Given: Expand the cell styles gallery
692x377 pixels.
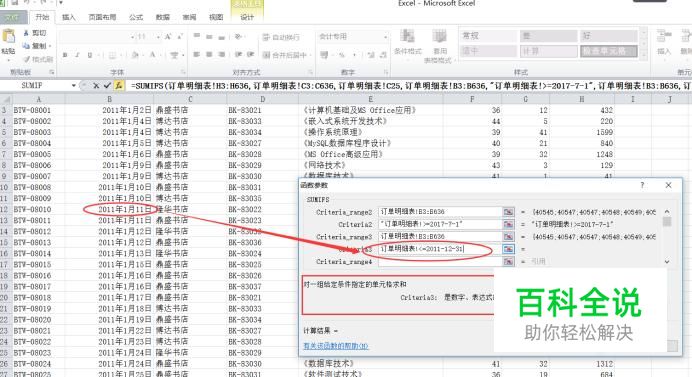Looking at the screenshot, I should click(x=643, y=55).
